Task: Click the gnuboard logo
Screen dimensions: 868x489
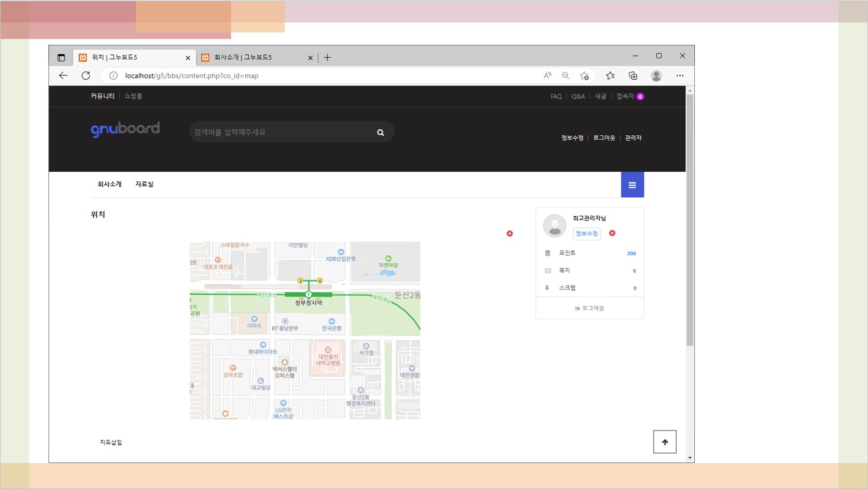Action: point(125,129)
